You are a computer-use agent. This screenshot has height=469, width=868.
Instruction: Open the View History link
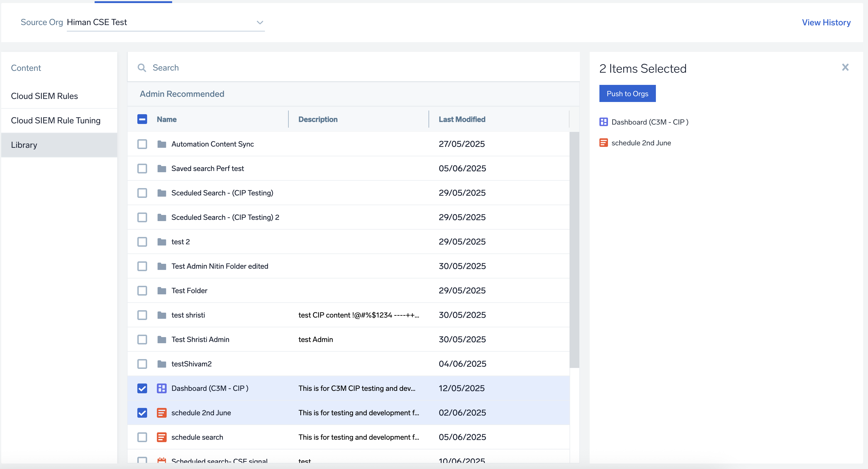tap(826, 23)
